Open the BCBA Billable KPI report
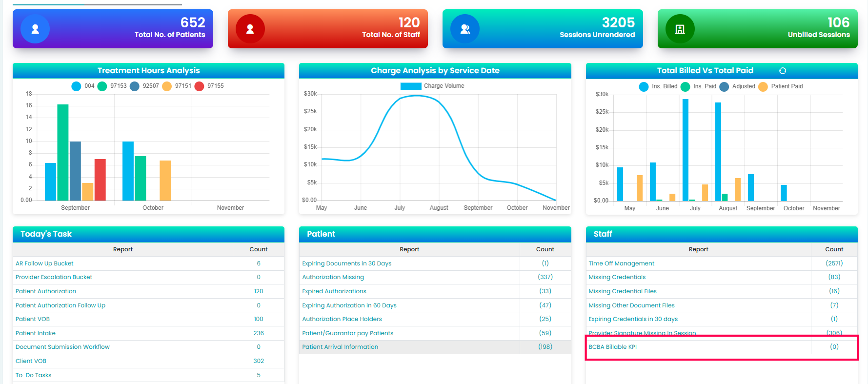The width and height of the screenshot is (868, 384). 613,347
